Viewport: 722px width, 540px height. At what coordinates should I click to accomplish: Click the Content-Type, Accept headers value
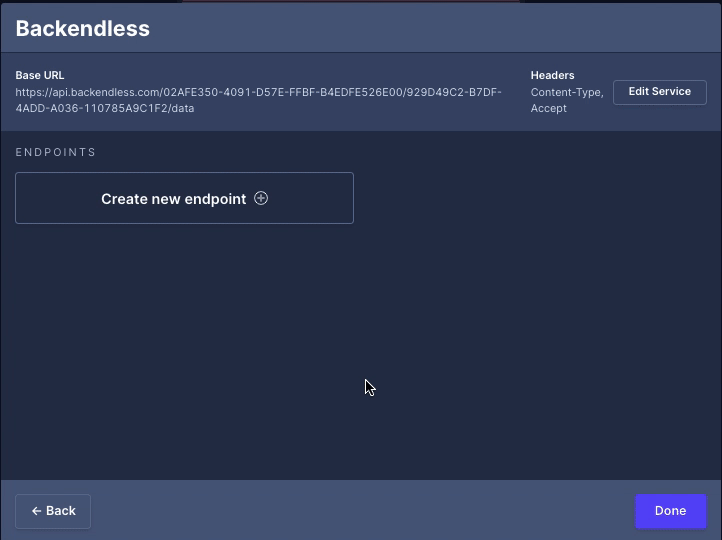point(567,100)
